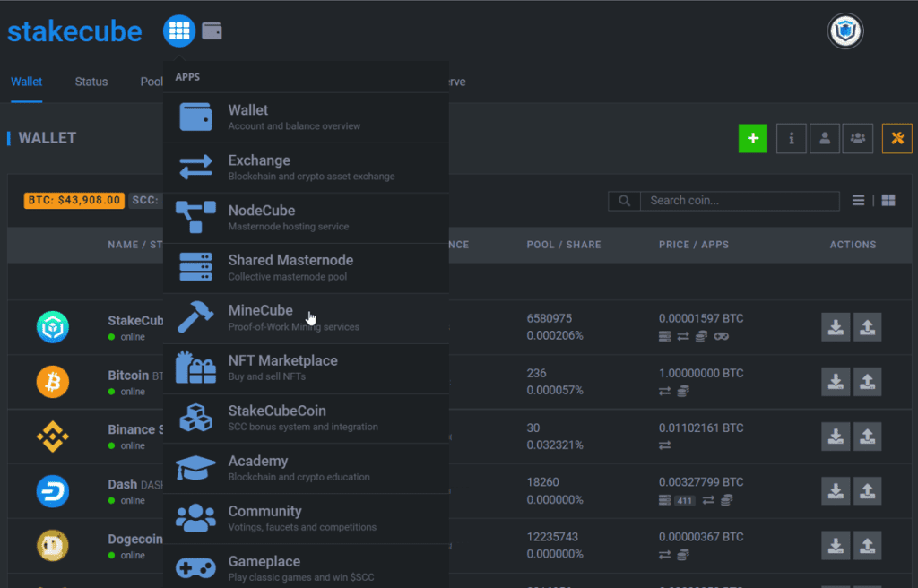Open Wallet app in Apps menu

click(307, 117)
